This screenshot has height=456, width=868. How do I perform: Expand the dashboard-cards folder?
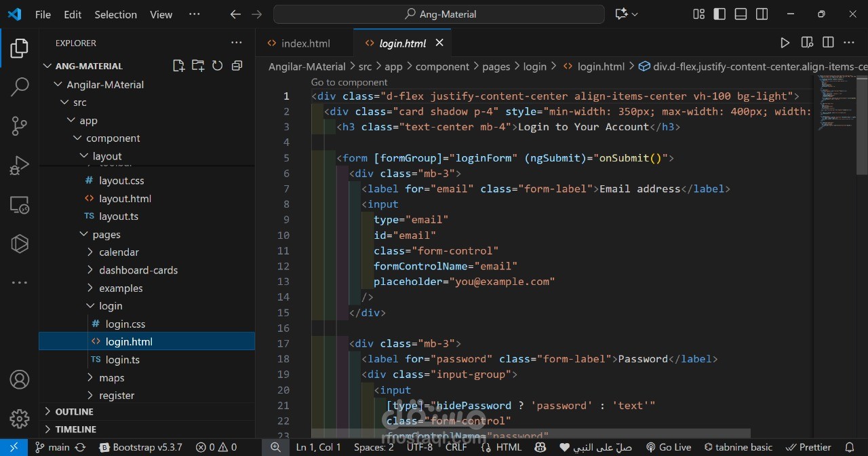coord(91,270)
